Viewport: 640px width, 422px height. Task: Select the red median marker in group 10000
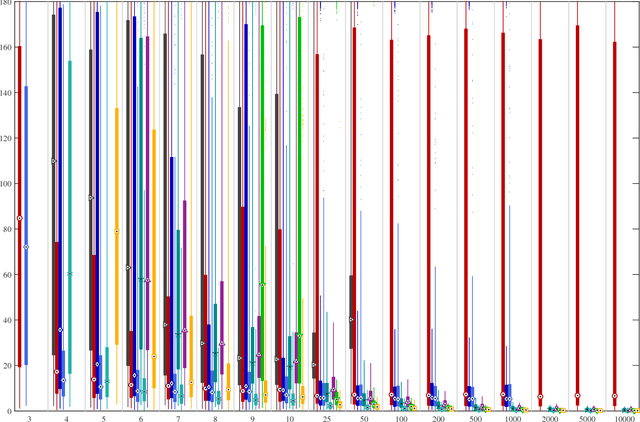coord(615,396)
